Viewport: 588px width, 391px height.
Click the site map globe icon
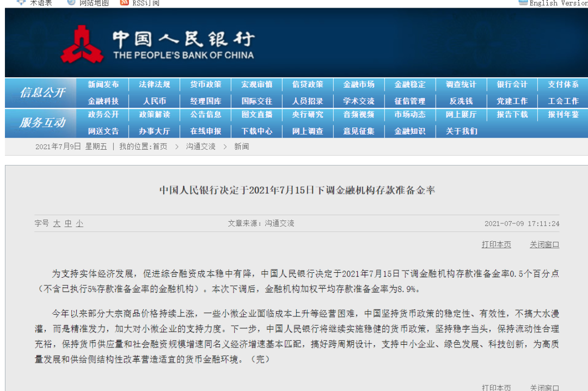71,3
